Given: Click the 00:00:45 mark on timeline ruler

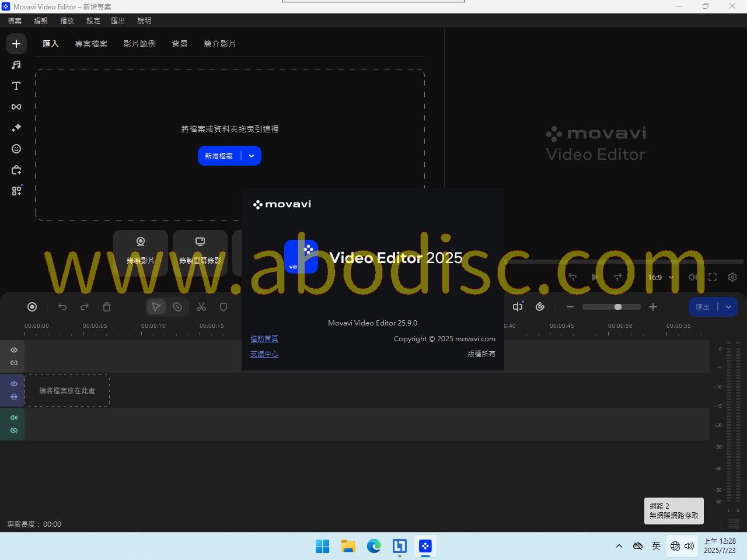Looking at the screenshot, I should (561, 326).
